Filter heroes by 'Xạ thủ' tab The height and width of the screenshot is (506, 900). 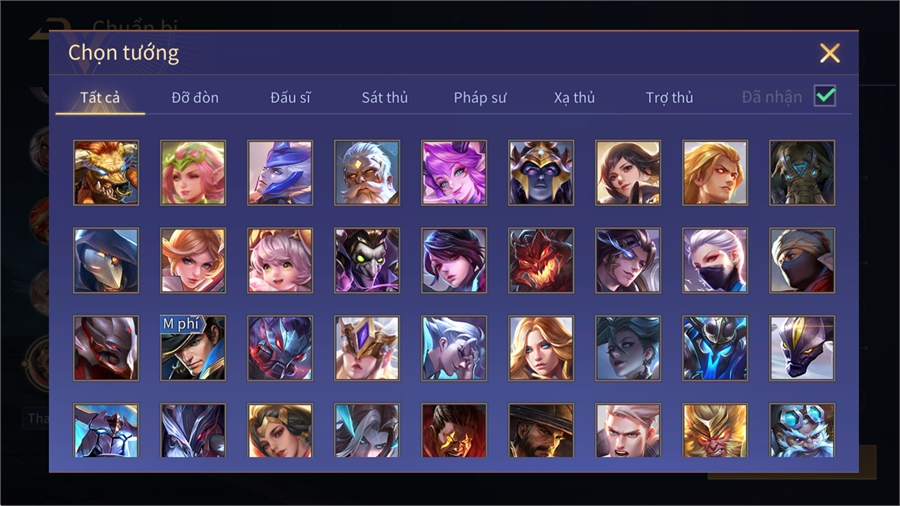click(x=574, y=98)
